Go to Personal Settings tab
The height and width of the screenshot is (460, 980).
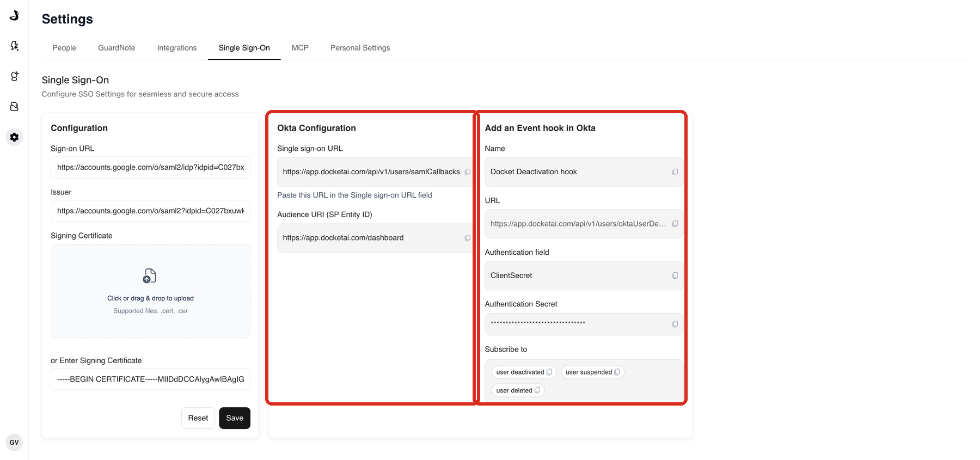point(360,48)
